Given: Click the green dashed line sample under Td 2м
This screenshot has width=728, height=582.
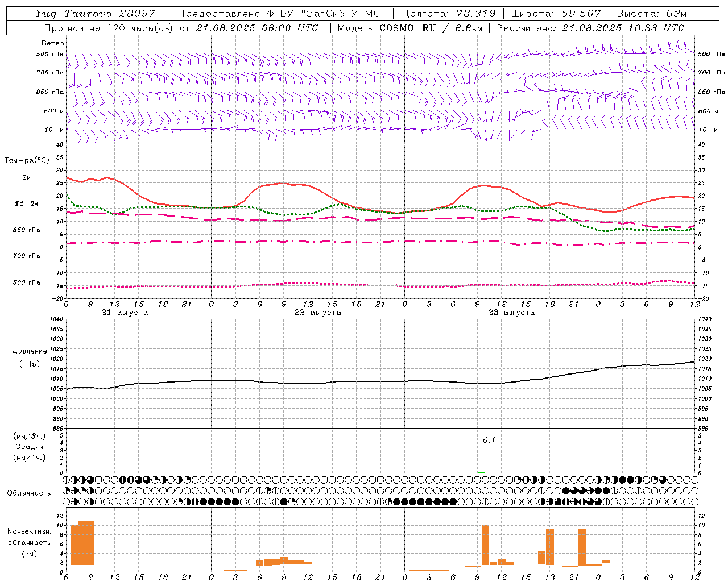Looking at the screenshot, I should (x=26, y=210).
